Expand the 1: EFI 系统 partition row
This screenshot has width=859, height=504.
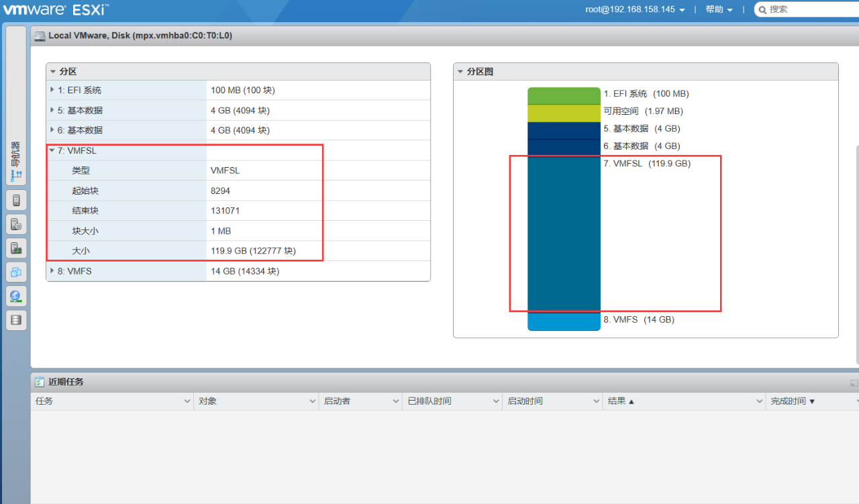52,90
